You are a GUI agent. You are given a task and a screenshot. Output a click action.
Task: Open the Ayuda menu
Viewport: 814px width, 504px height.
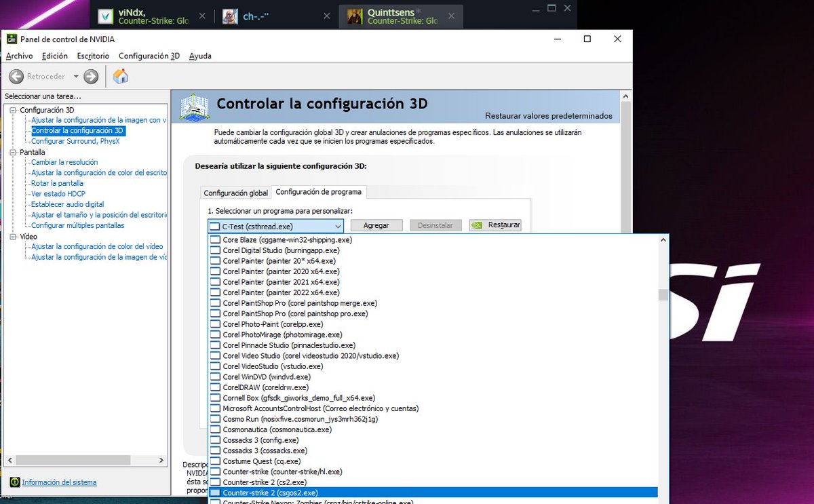200,56
